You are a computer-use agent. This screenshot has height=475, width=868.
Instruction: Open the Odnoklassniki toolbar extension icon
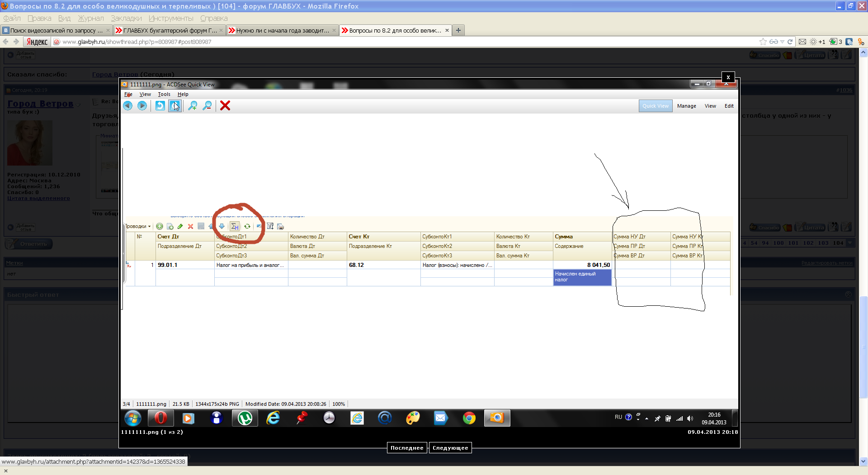tap(861, 42)
